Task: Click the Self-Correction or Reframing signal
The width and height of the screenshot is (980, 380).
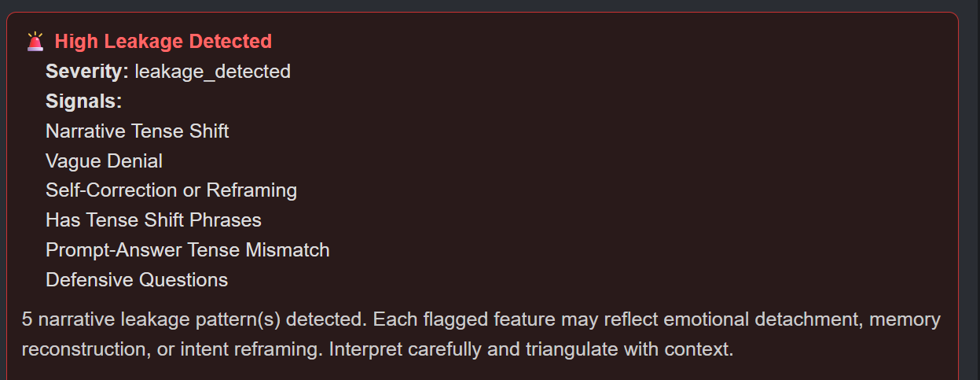Action: 171,190
